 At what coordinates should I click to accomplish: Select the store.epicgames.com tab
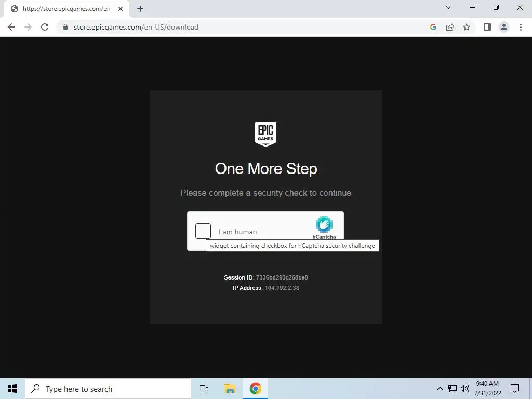pyautogui.click(x=66, y=9)
